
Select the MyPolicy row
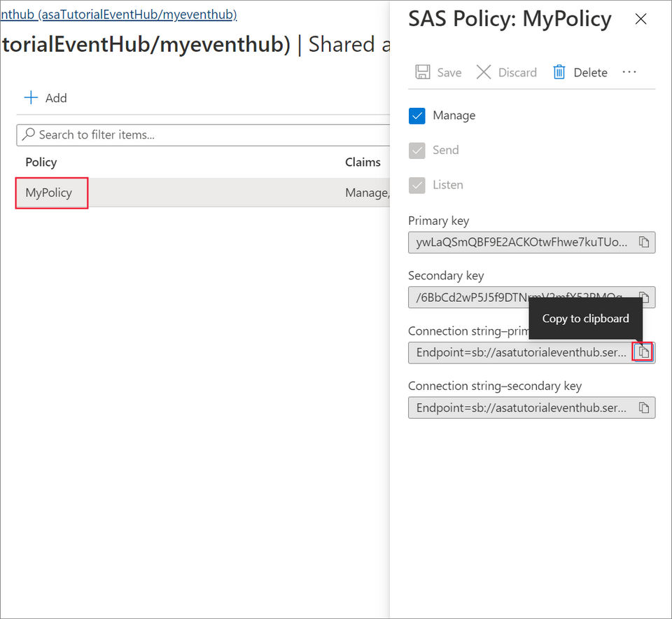click(x=203, y=193)
